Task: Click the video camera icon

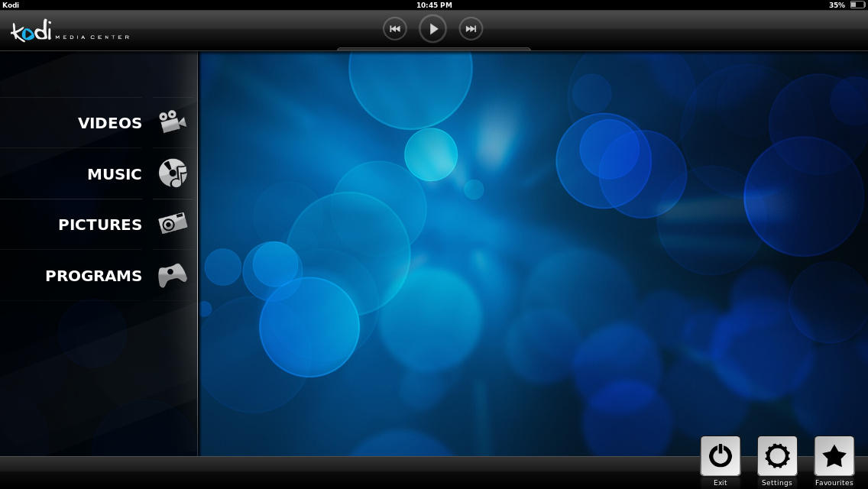Action: 173,121
